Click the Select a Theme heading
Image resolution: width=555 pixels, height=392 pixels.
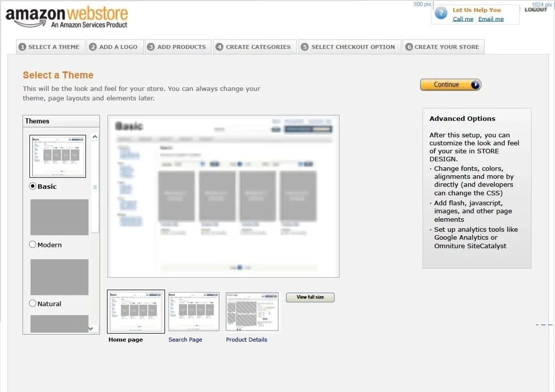(58, 75)
